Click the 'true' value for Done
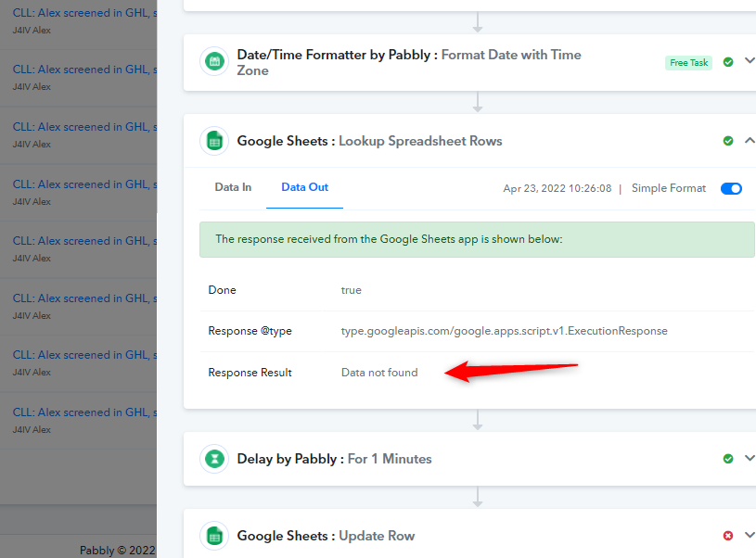Screen dimensions: 756x558 (x=351, y=290)
